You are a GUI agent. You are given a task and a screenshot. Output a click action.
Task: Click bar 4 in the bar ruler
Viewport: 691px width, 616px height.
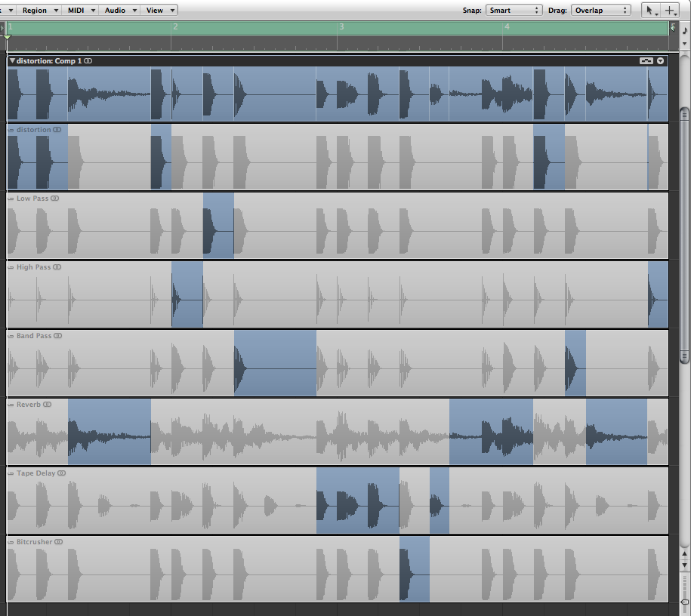click(507, 27)
